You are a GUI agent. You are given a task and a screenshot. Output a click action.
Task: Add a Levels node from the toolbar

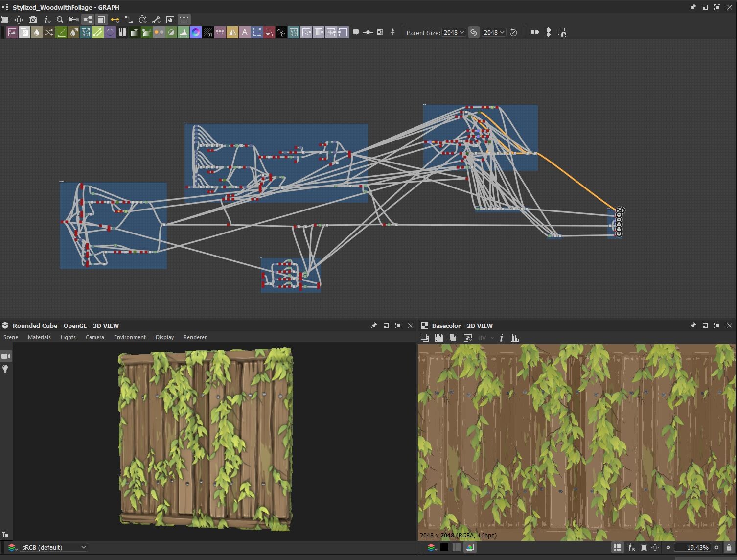61,32
